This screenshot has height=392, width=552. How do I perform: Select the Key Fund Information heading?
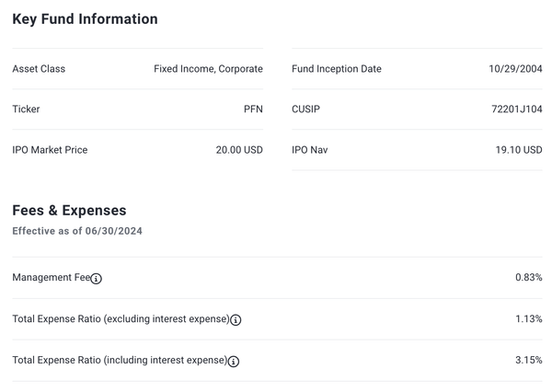click(85, 19)
